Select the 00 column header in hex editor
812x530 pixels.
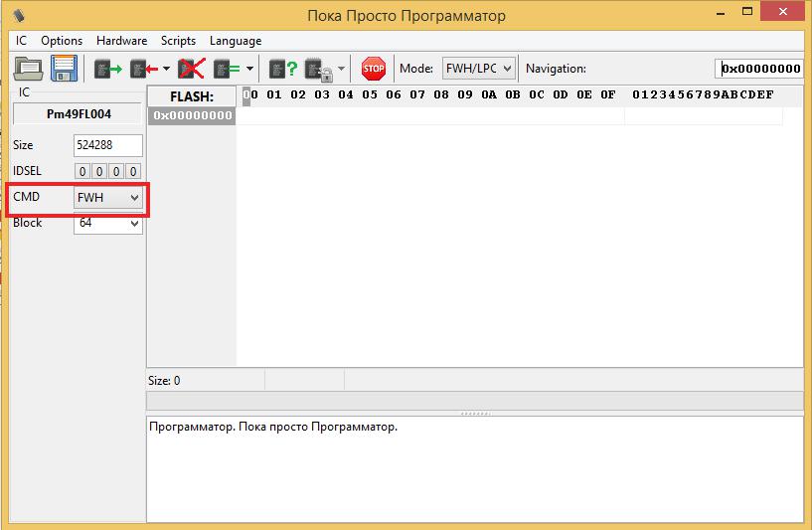pos(250,94)
